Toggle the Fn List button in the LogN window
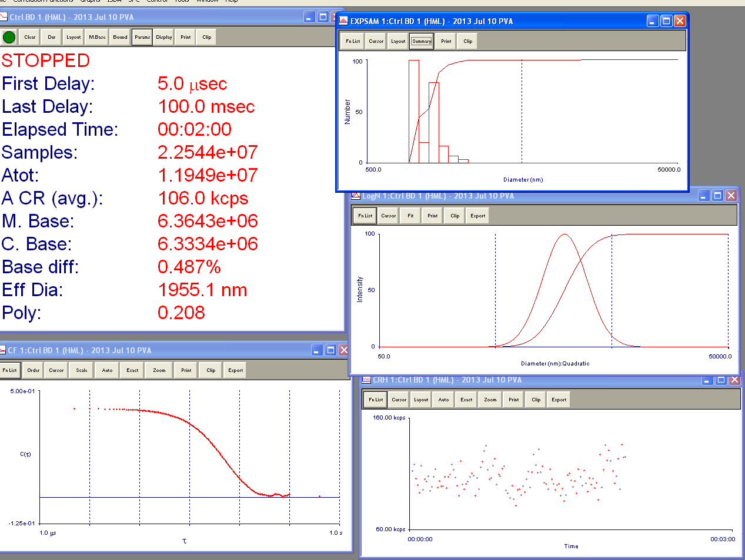 (365, 216)
